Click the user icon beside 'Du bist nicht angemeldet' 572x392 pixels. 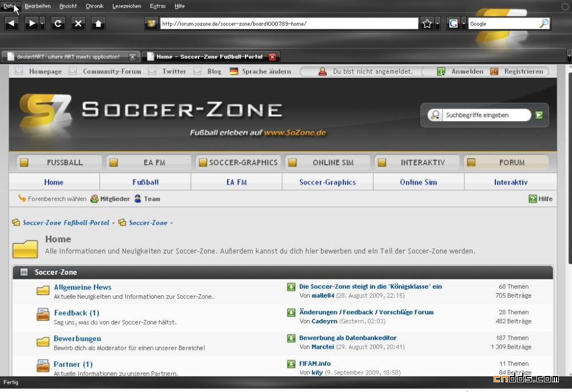pyautogui.click(x=323, y=71)
